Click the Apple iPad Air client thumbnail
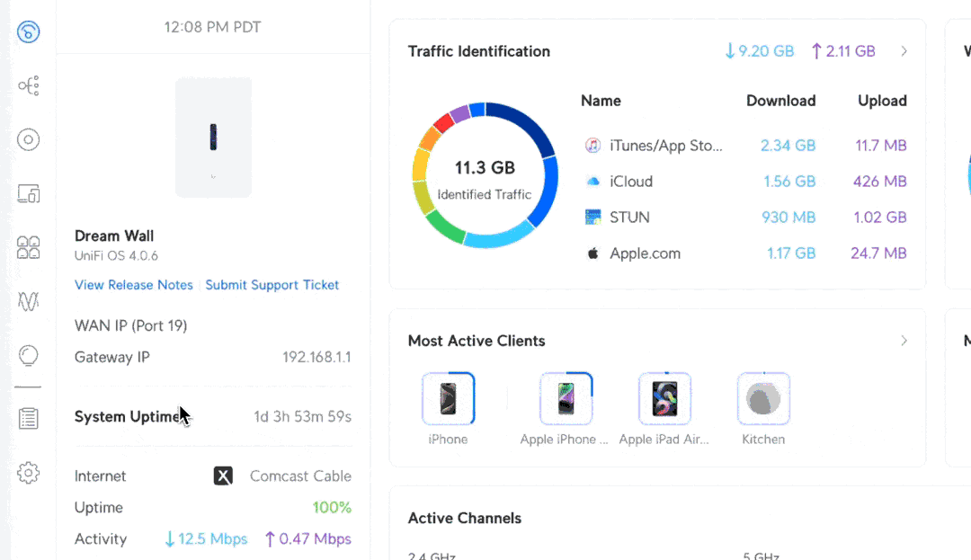The height and width of the screenshot is (560, 971). 664,399
